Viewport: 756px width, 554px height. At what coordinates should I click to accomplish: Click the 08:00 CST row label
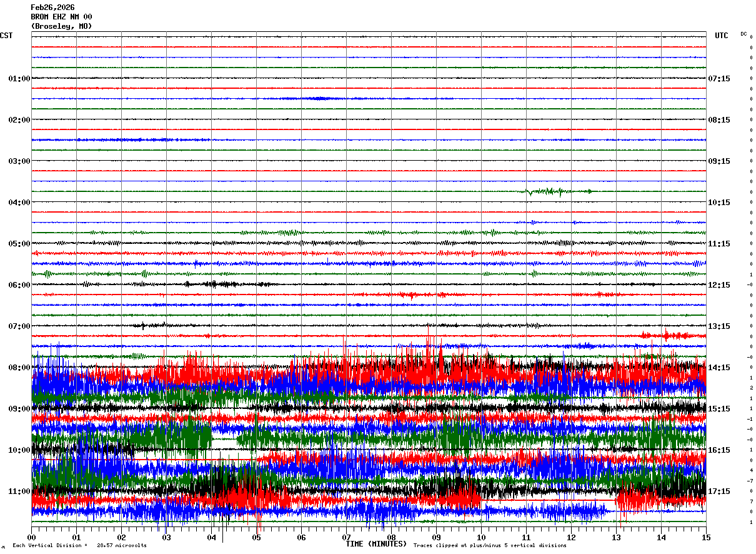[x=19, y=368]
